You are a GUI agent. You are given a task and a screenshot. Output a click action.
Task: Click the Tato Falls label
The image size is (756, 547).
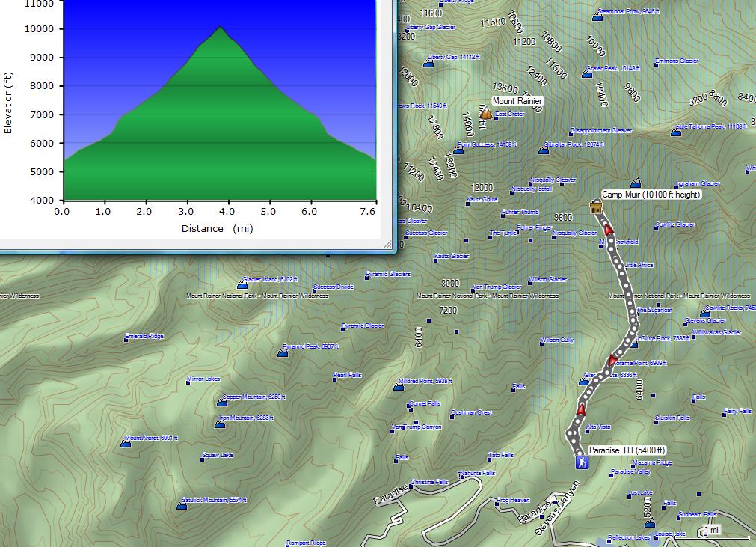click(x=501, y=455)
